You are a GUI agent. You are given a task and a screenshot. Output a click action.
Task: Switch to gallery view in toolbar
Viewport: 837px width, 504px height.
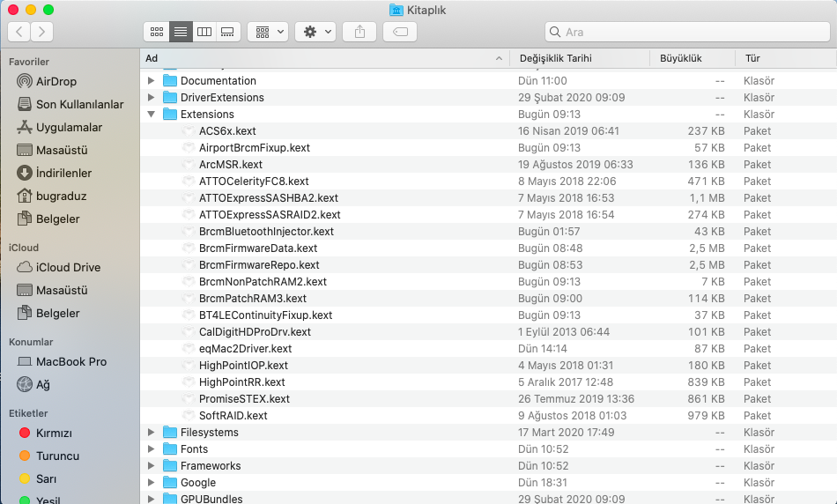(227, 32)
